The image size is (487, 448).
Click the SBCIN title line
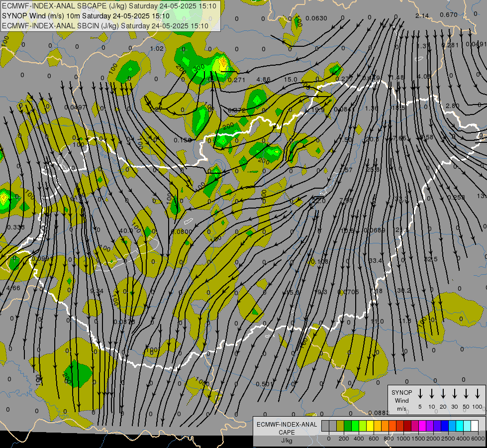click(105, 26)
